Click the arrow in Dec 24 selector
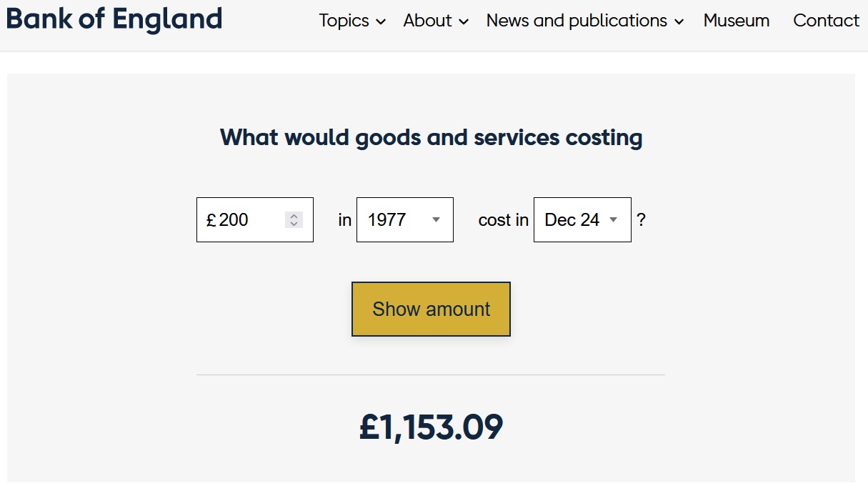 pos(613,220)
